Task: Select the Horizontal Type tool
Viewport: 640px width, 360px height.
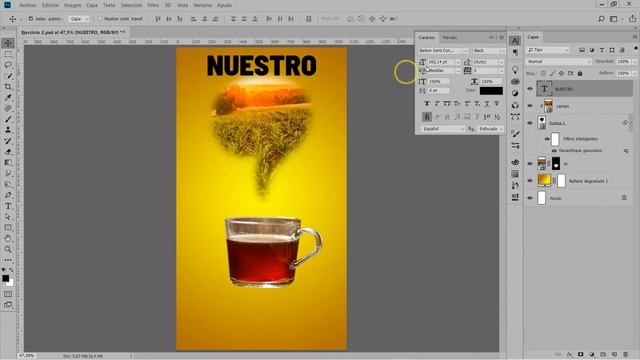Action: [8, 206]
